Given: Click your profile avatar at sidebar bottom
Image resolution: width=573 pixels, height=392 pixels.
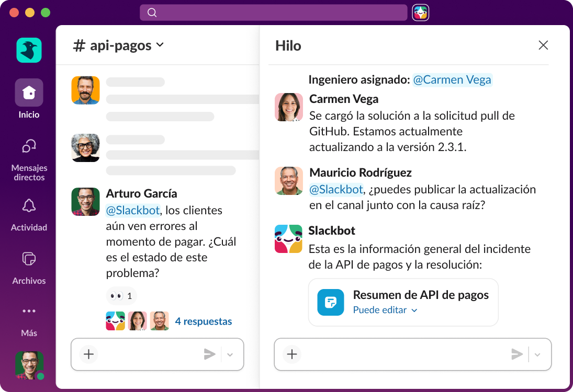Looking at the screenshot, I should (x=29, y=365).
